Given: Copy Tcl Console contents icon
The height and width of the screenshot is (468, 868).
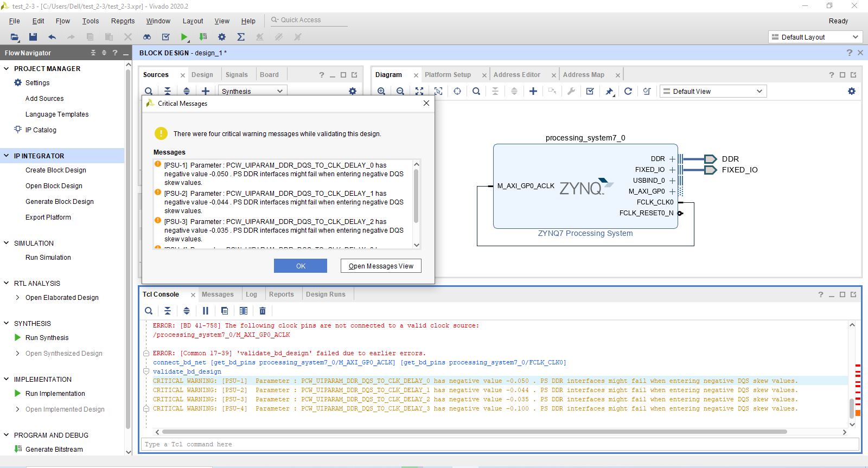Looking at the screenshot, I should coord(225,311).
